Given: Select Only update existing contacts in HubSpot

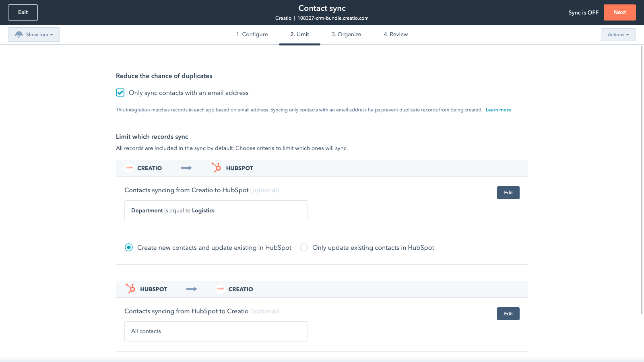Looking at the screenshot, I should tap(304, 248).
